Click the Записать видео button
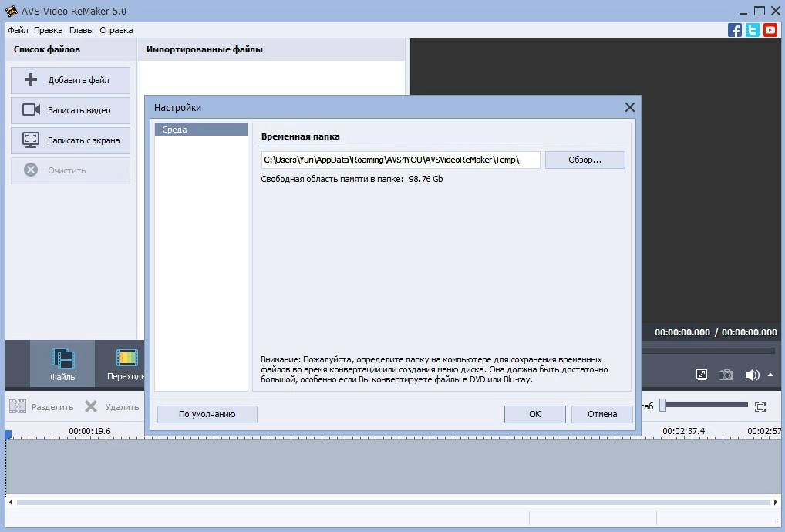785x532 pixels. (x=71, y=110)
